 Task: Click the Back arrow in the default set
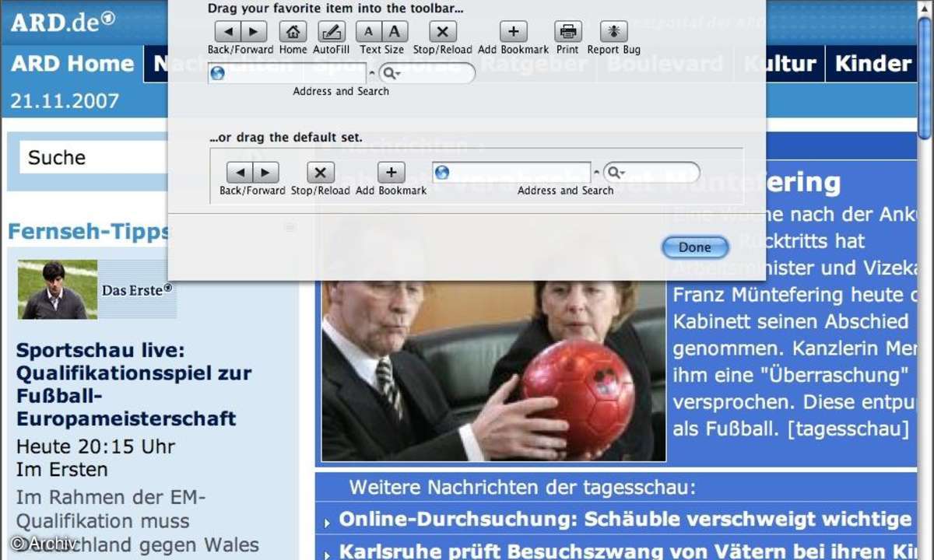tap(240, 173)
